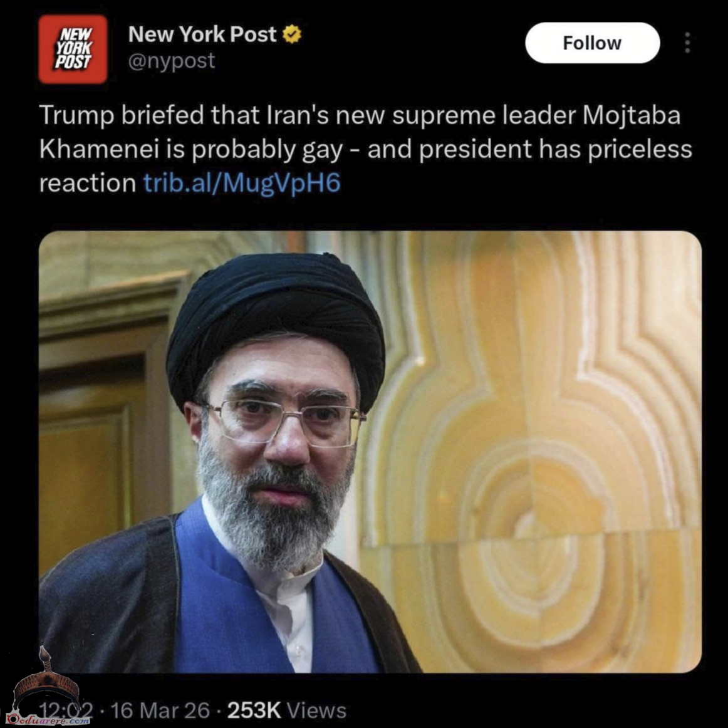Open the three-dot more options menu
728x728 pixels.
[x=688, y=43]
